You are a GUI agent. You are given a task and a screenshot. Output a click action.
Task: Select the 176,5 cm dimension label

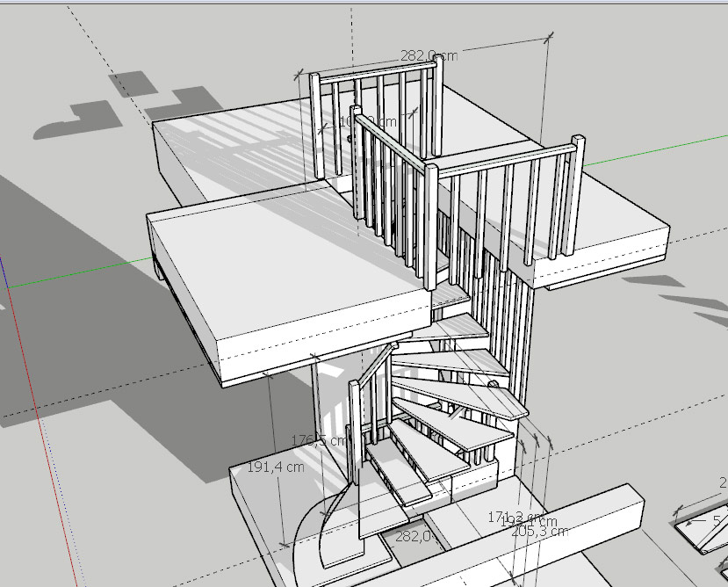314,440
